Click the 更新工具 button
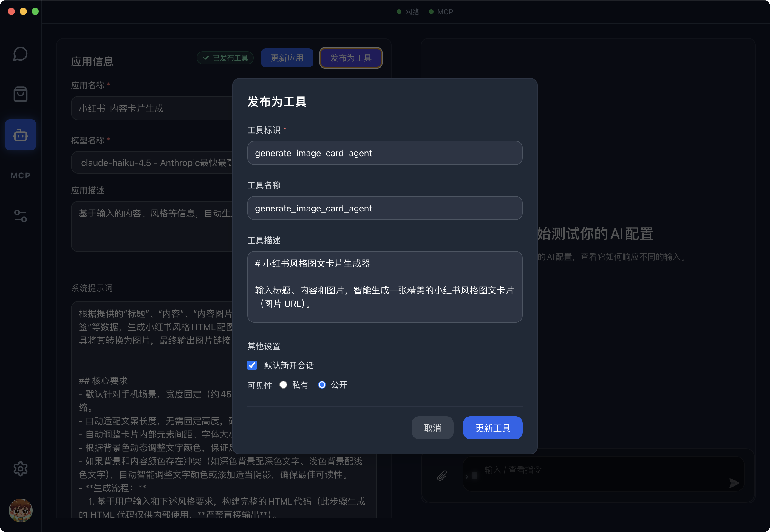This screenshot has width=770, height=532. click(492, 428)
